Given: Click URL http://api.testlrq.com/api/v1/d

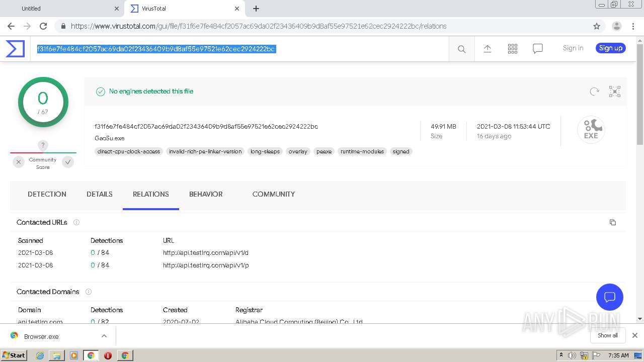Looking at the screenshot, I should click(206, 253).
